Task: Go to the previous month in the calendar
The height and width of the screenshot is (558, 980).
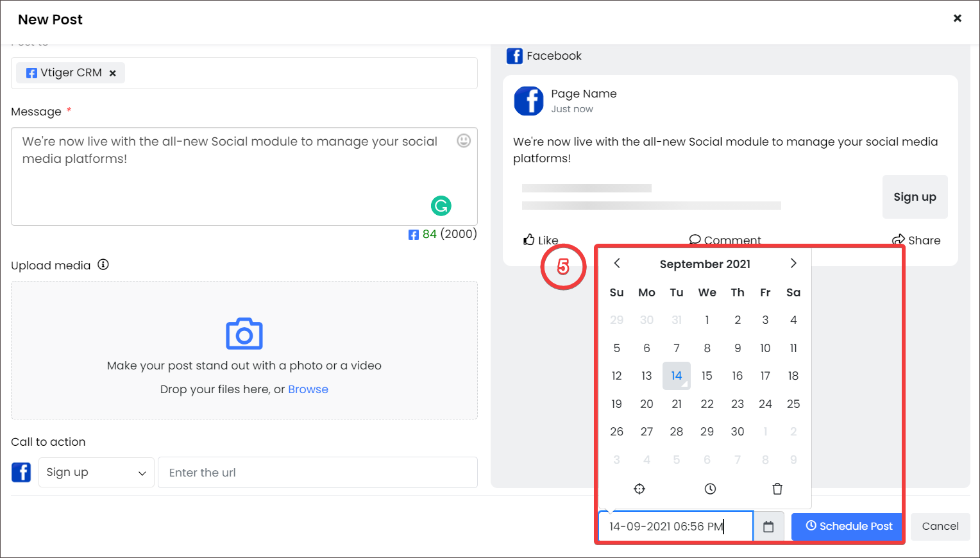Action: pyautogui.click(x=616, y=263)
